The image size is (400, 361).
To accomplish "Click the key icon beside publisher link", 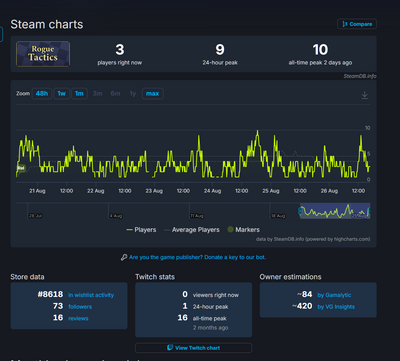I will pyautogui.click(x=124, y=257).
